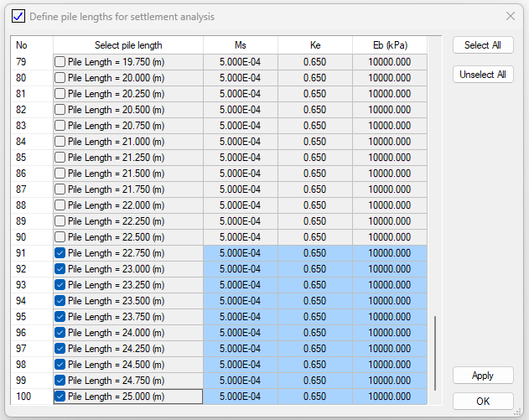Click the Ke value in row 84
Viewport: 529px width, 420px height.
pyautogui.click(x=315, y=142)
